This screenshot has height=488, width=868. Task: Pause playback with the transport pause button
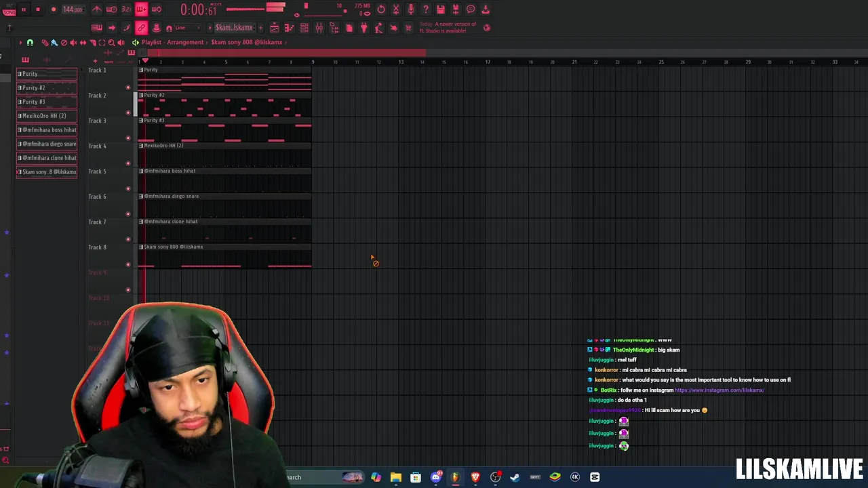coord(23,9)
